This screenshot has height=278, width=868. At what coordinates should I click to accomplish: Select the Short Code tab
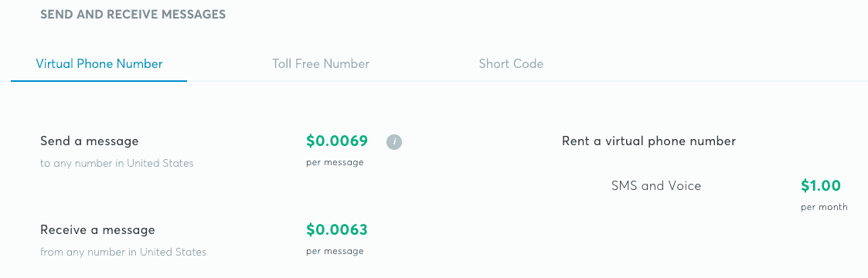(x=511, y=63)
